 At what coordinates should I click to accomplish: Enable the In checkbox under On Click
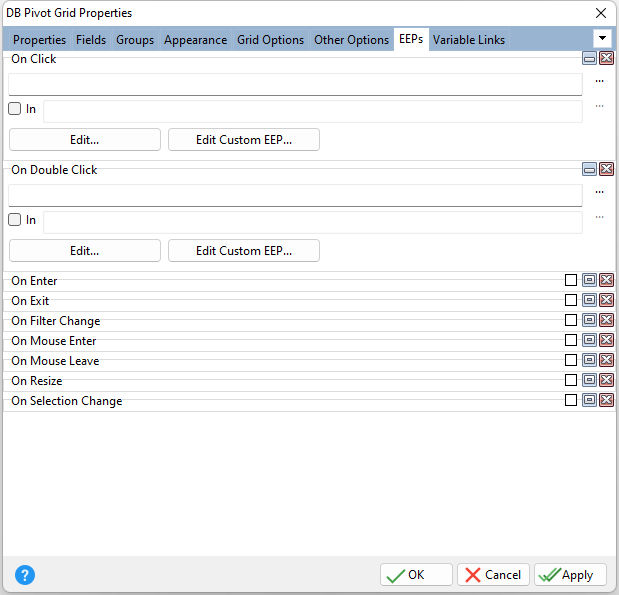click(x=15, y=109)
